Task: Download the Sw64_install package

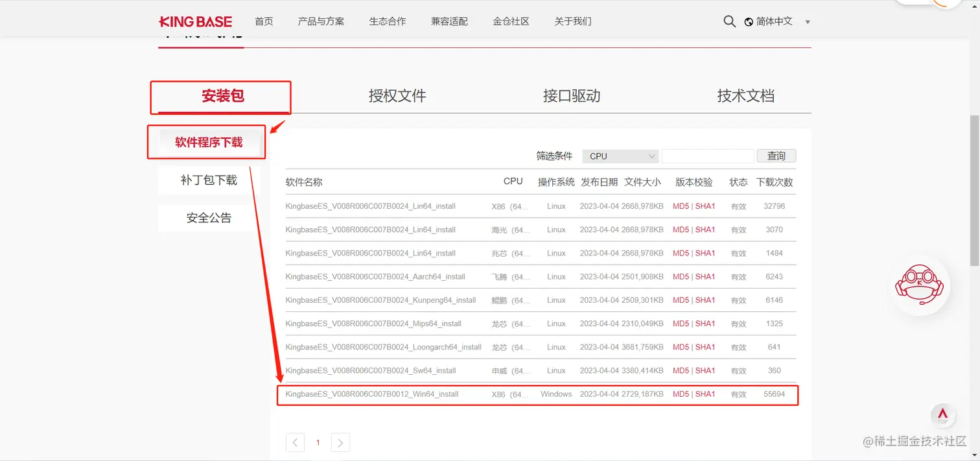Action: pos(371,371)
